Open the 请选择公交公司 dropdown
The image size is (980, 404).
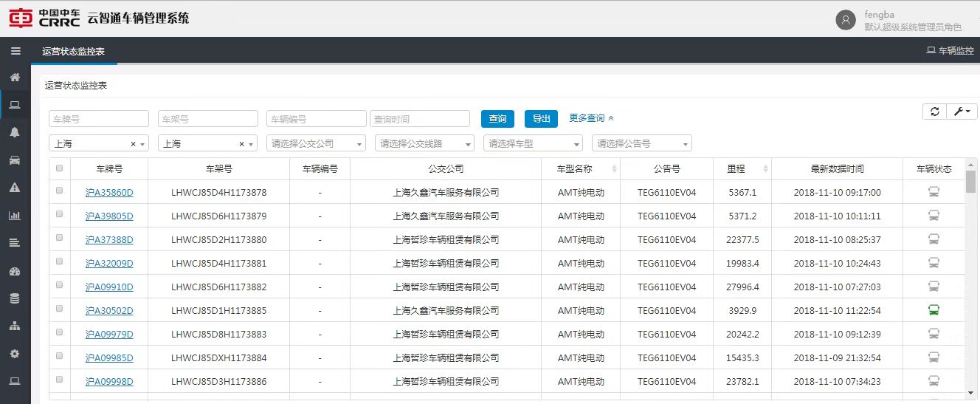click(316, 143)
